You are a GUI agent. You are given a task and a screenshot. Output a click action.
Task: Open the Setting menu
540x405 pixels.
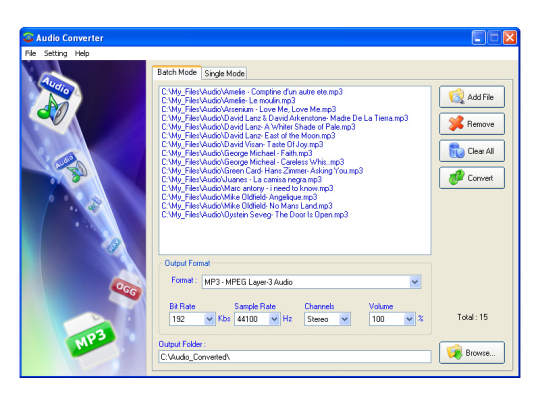point(55,53)
